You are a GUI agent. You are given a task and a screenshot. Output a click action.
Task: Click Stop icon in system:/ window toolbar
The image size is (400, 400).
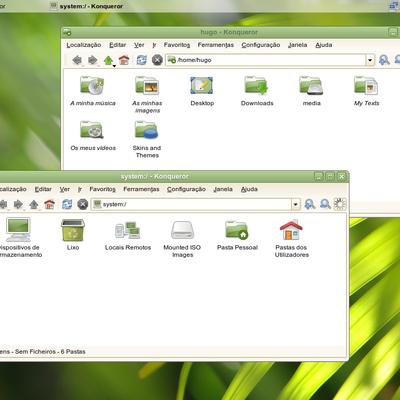point(82,204)
